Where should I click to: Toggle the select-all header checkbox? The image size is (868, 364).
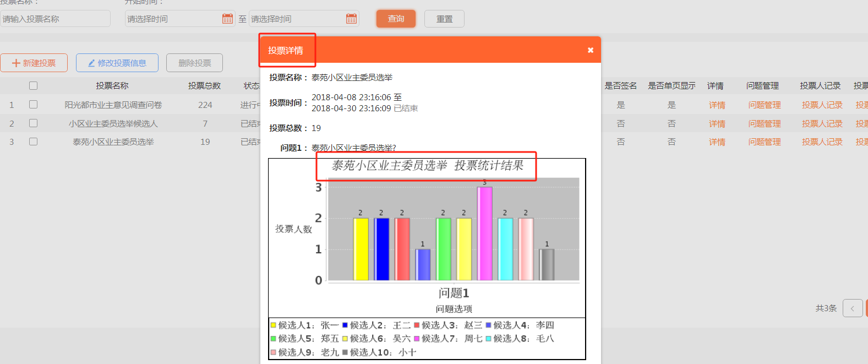[34, 86]
